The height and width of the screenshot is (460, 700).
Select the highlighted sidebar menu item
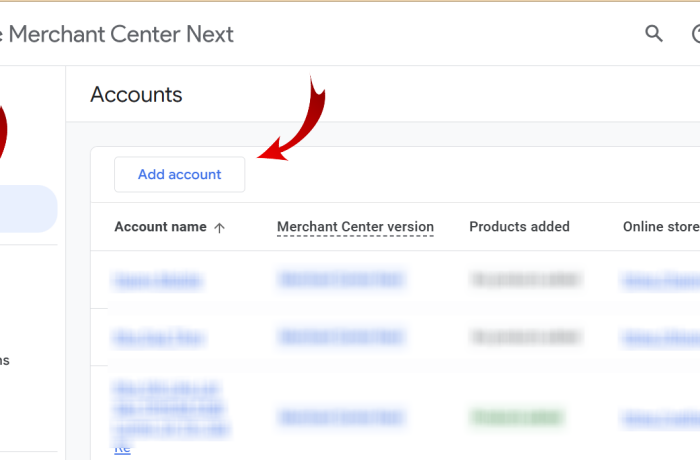point(28,209)
